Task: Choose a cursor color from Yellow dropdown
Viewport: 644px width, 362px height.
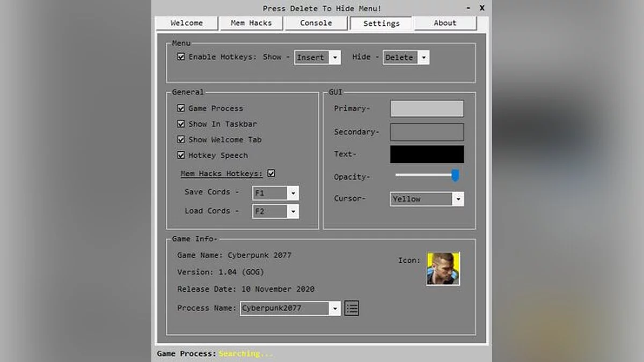Action: click(x=458, y=199)
